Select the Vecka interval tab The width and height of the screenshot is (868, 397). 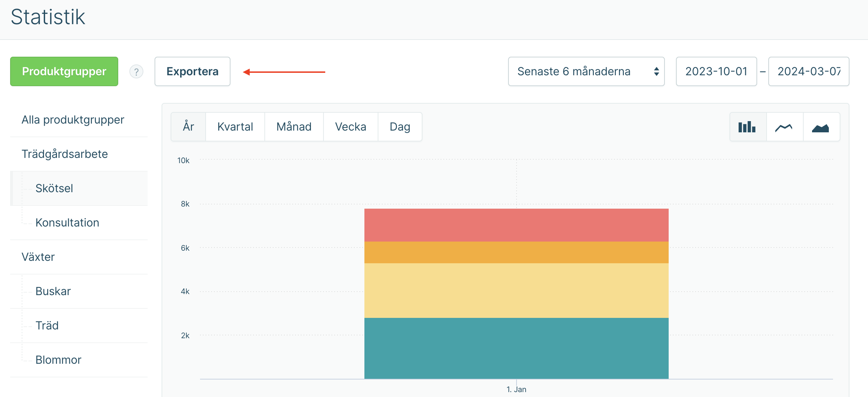tap(350, 127)
